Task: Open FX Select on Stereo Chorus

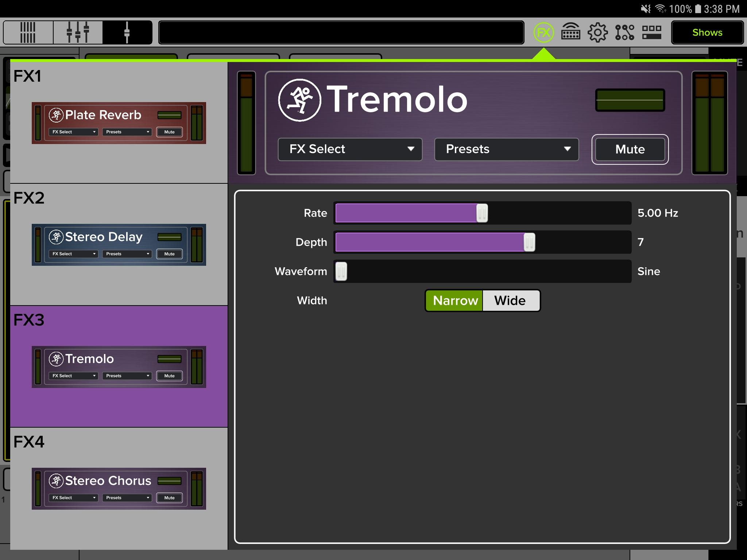Action: 74,498
